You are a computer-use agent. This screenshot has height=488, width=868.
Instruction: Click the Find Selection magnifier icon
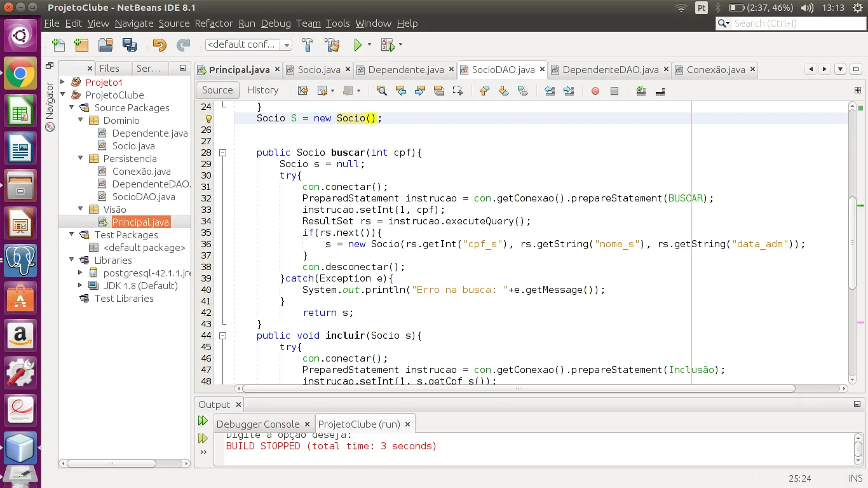pos(381,91)
